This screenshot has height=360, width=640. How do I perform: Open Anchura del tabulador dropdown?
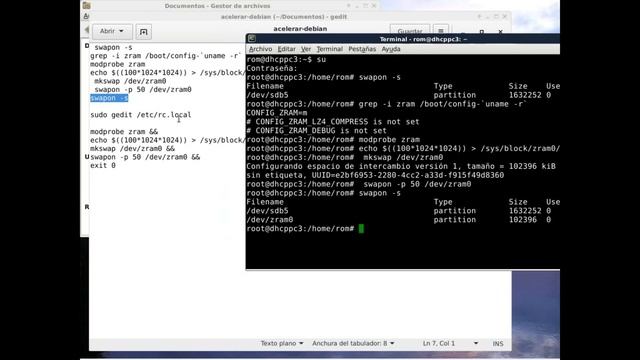[353, 343]
